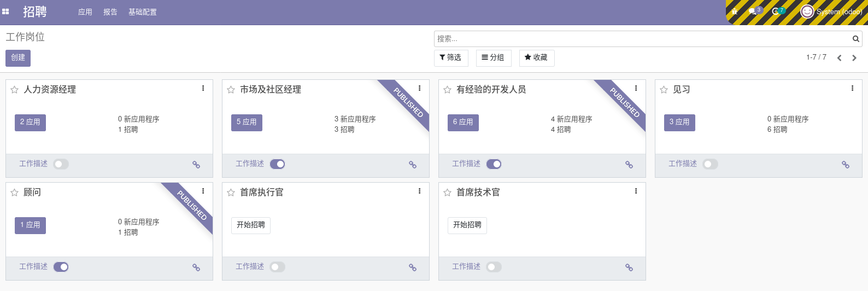Turn on 工作描述 toggle for 见习
The image size is (868, 291).
tap(710, 164)
